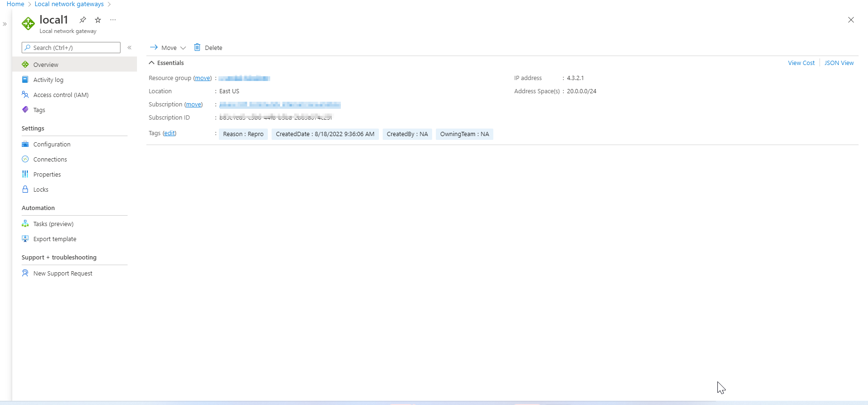This screenshot has height=405, width=868.
Task: Open the Move dropdown arrow
Action: pyautogui.click(x=183, y=48)
